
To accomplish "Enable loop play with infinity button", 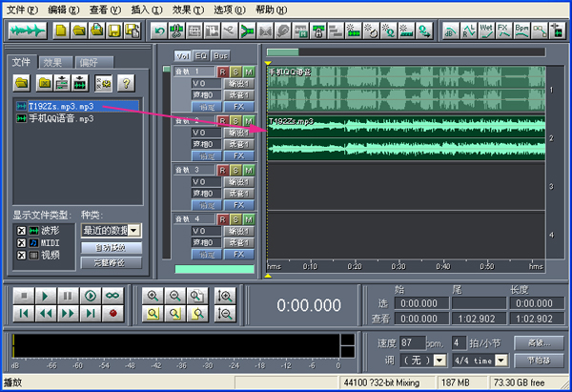I will point(112,296).
